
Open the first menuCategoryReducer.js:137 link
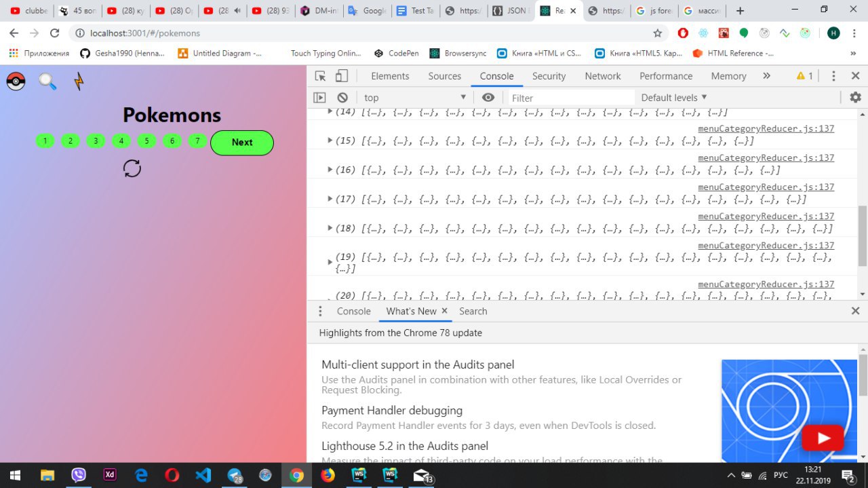pyautogui.click(x=766, y=128)
